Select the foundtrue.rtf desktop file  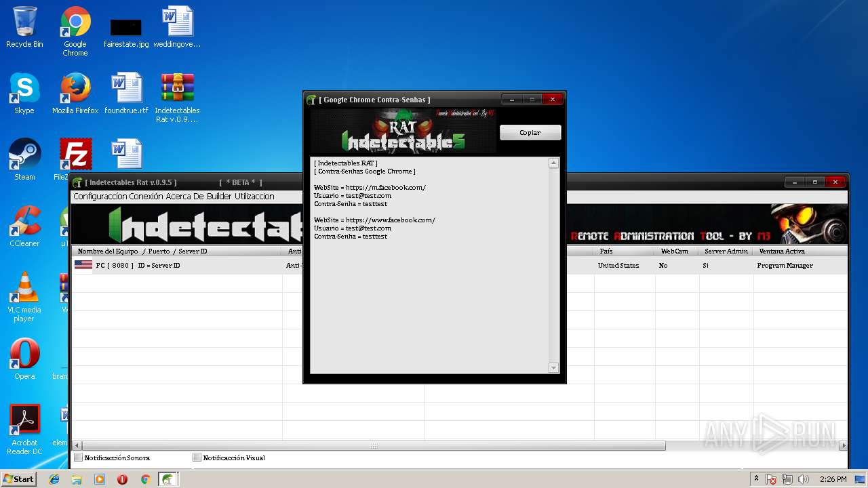pos(126,94)
